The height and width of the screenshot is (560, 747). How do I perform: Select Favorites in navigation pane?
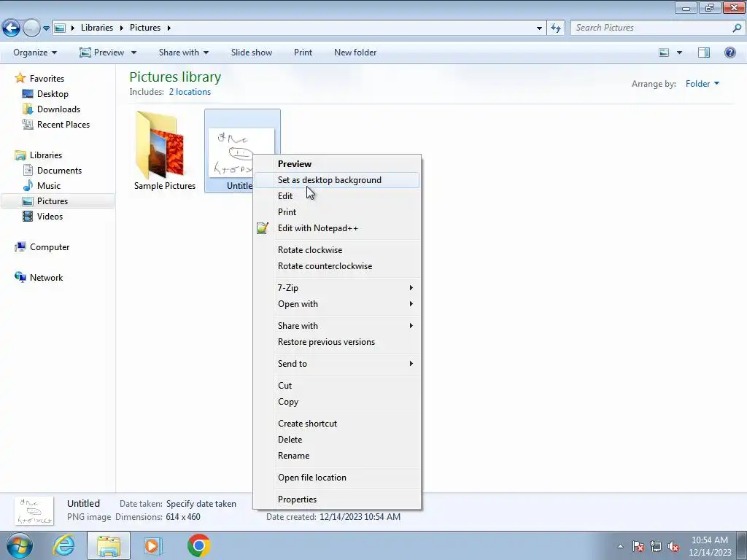pos(47,79)
